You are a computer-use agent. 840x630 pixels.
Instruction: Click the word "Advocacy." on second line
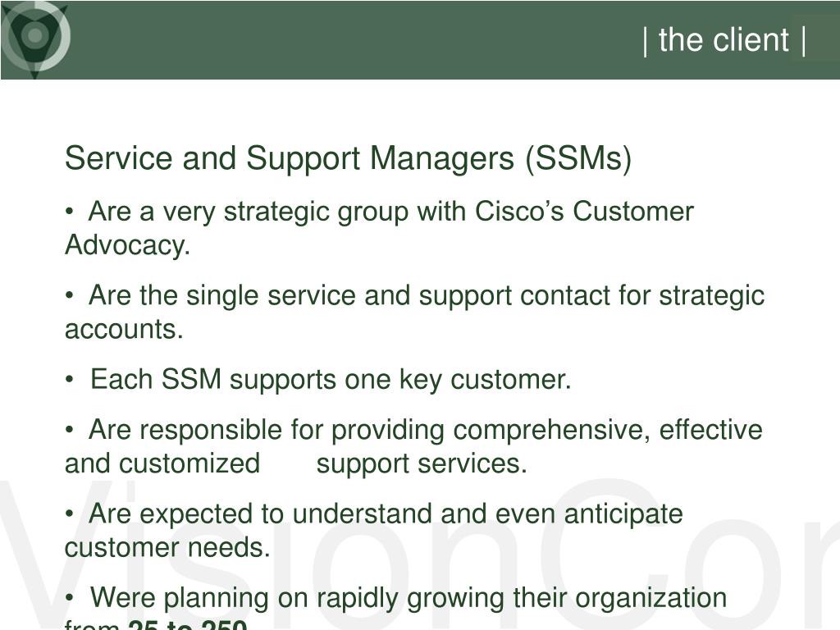(127, 245)
